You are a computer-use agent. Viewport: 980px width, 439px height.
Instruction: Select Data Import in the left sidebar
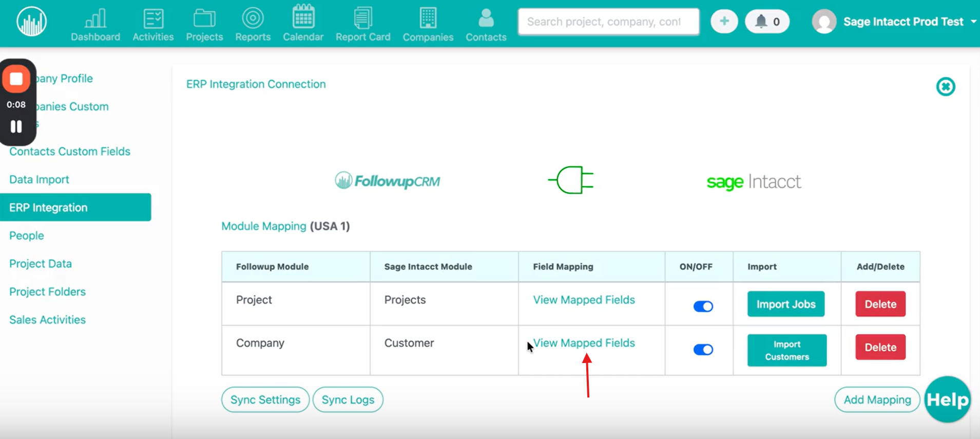pyautogui.click(x=39, y=180)
